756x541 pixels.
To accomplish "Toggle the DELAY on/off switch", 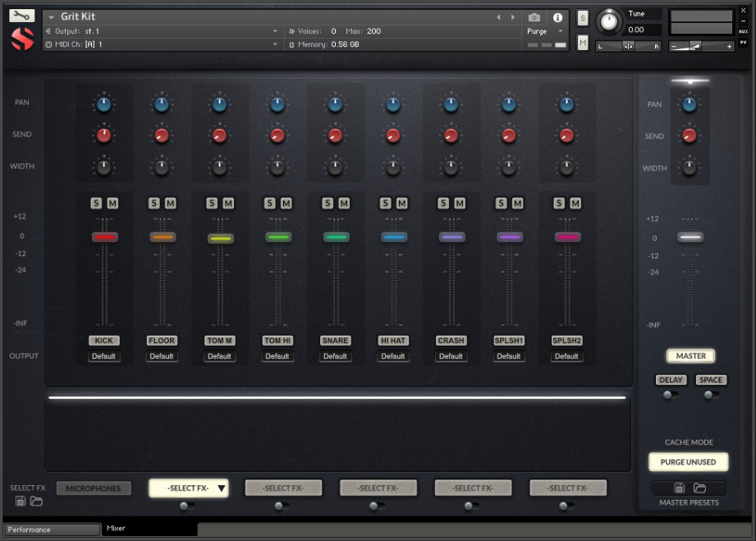I will point(670,395).
